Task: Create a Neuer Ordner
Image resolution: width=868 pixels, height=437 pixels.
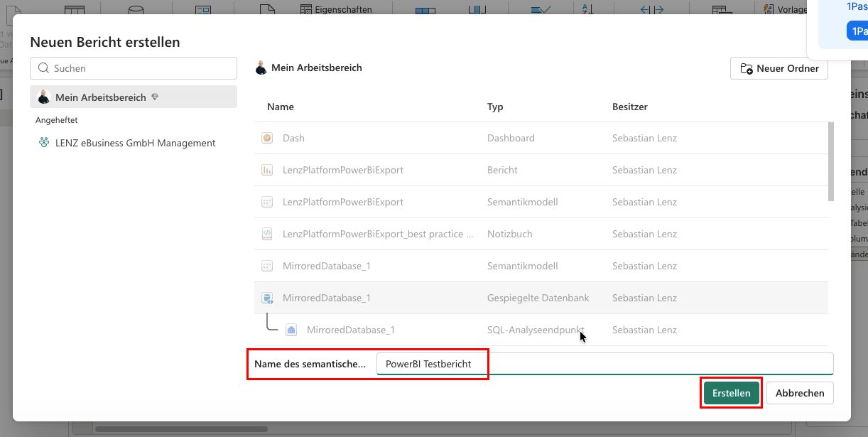Action: point(779,68)
